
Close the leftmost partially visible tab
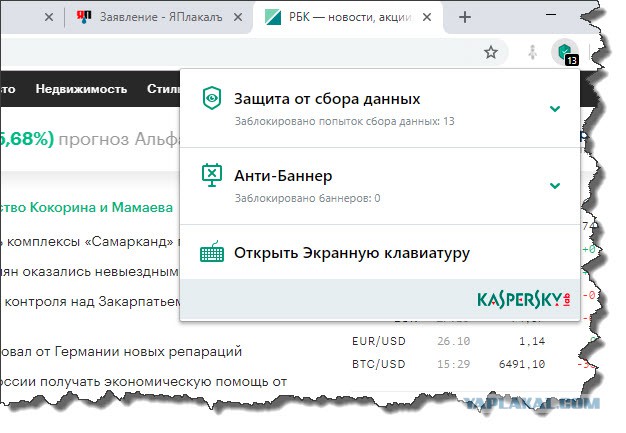[x=49, y=17]
